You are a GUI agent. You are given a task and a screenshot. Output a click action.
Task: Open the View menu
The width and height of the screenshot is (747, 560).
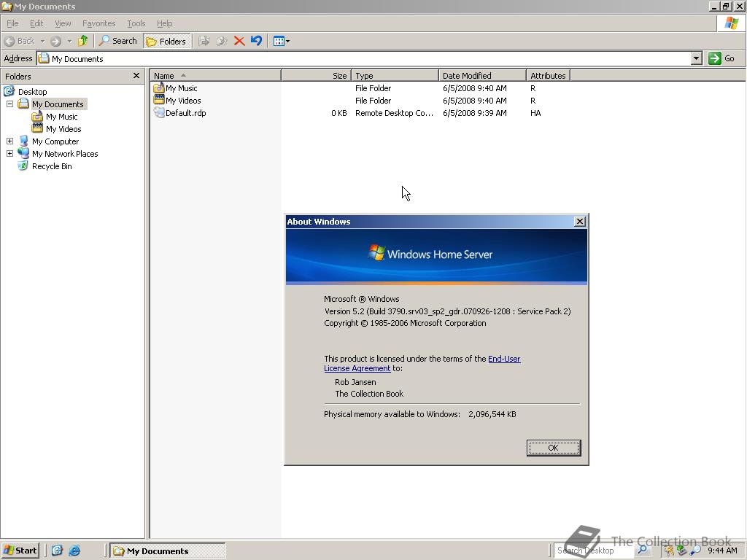(x=63, y=23)
